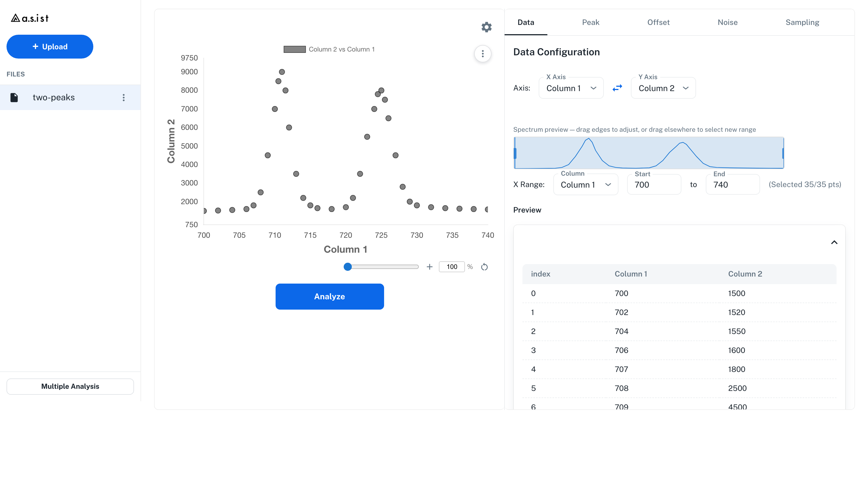This screenshot has height=488, width=868.
Task: Click the X Range Start field
Action: pos(654,185)
